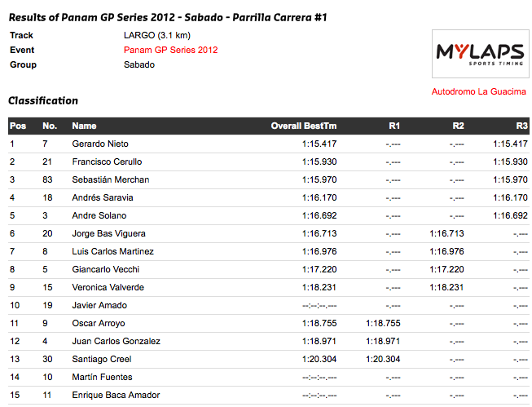Select the Sebastián Merchan name
This screenshot has height=407, width=532.
tap(111, 179)
